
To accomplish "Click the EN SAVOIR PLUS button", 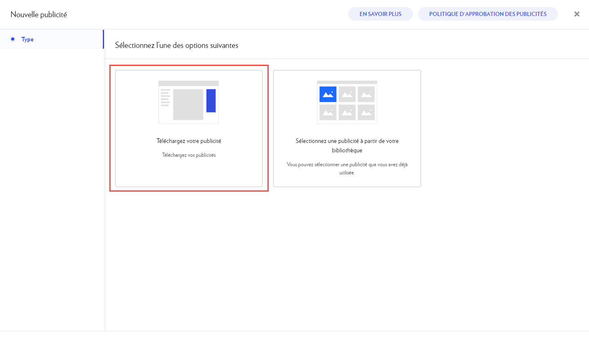I will point(380,14).
